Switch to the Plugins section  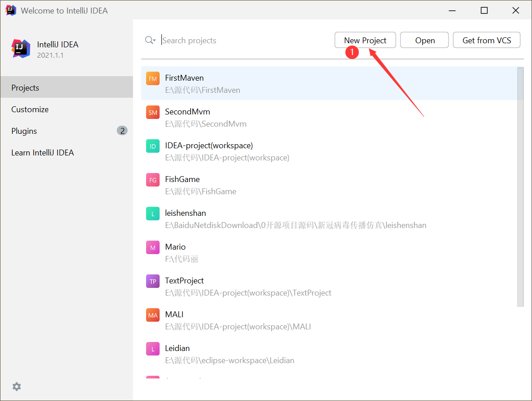(67, 131)
